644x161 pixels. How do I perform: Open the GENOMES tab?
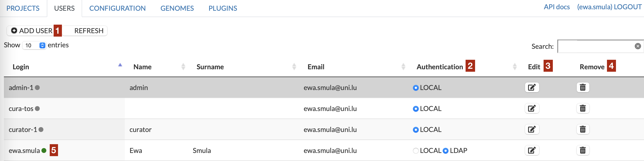pos(177,9)
